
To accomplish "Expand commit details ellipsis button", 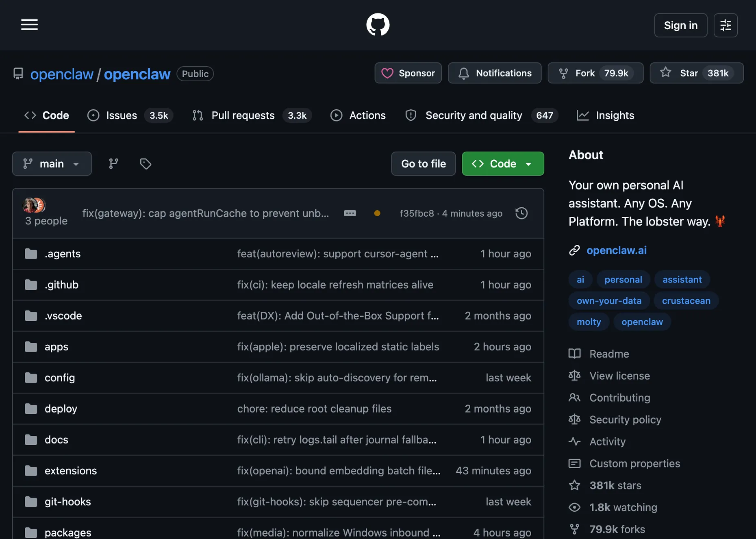I will click(350, 213).
